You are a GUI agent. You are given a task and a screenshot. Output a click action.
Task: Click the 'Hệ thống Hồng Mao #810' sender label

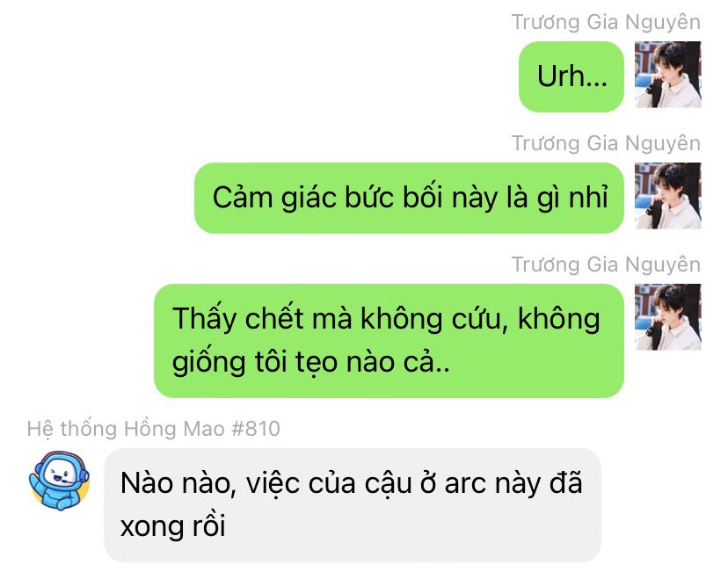click(x=154, y=429)
